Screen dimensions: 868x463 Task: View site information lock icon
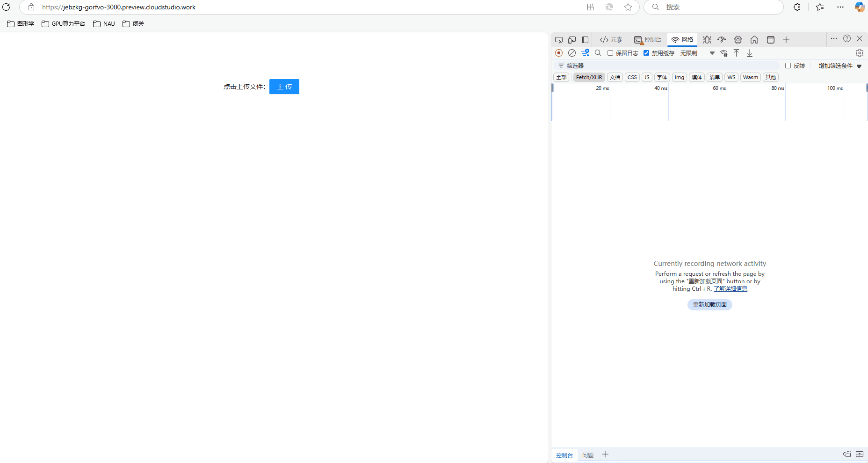[x=31, y=7]
